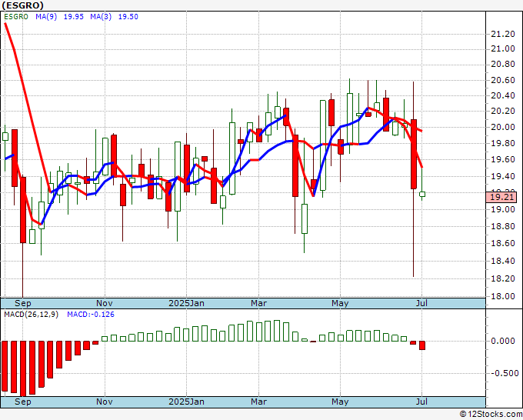Click Jul on the price chart time axis
The image size is (523, 420).
coord(421,303)
